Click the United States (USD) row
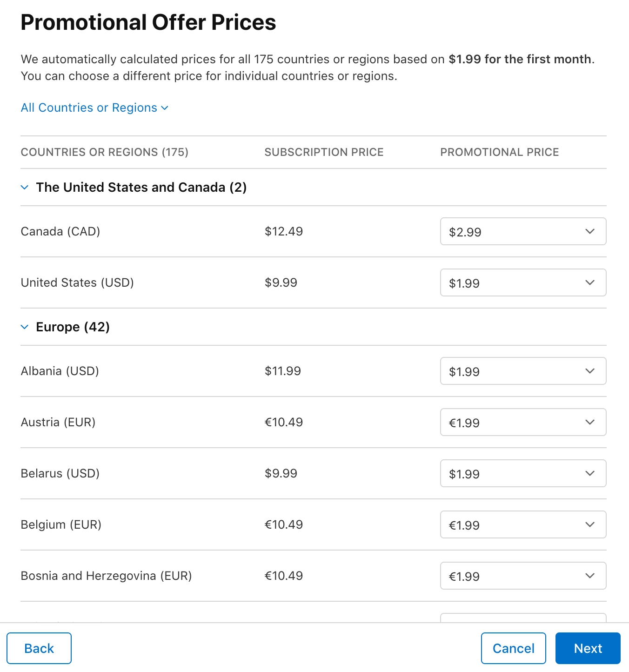 [x=77, y=282]
